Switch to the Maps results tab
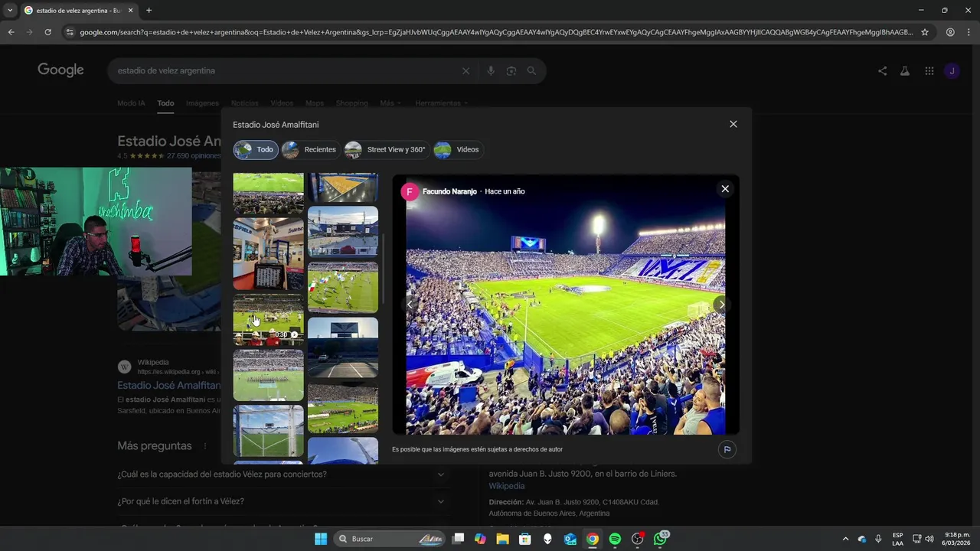 point(315,103)
